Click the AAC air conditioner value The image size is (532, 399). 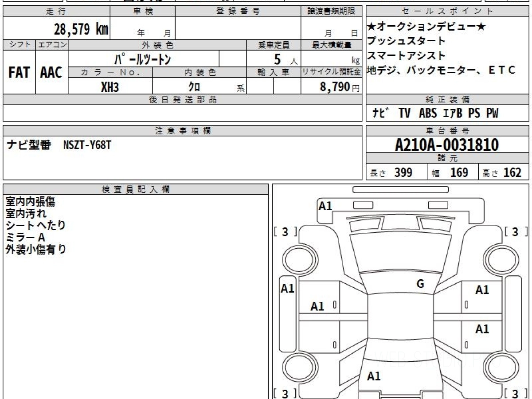coord(51,73)
